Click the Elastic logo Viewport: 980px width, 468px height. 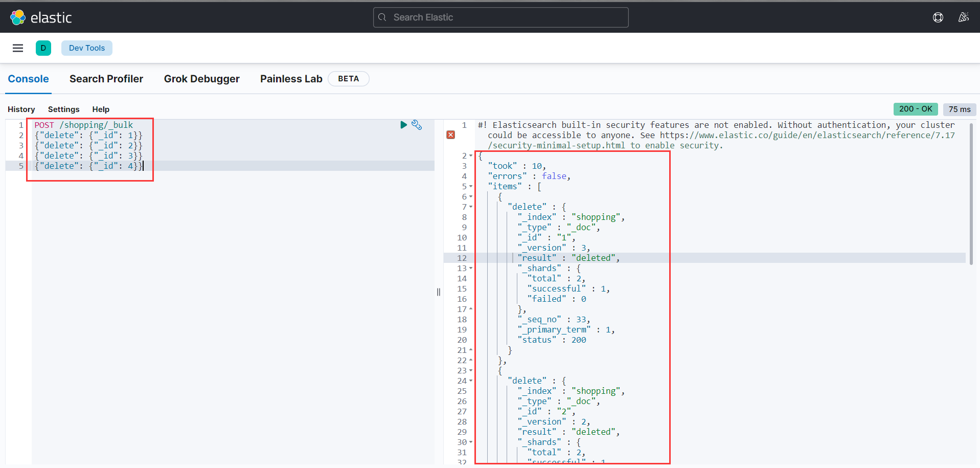point(41,17)
